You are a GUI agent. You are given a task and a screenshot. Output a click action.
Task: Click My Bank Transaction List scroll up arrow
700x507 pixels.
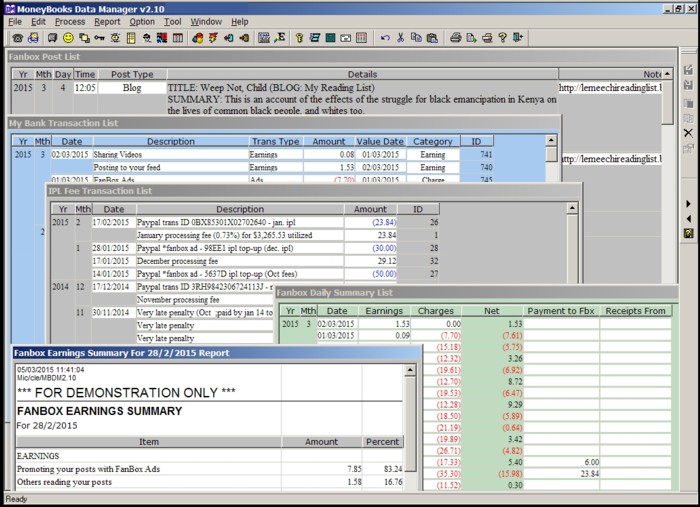[x=551, y=141]
